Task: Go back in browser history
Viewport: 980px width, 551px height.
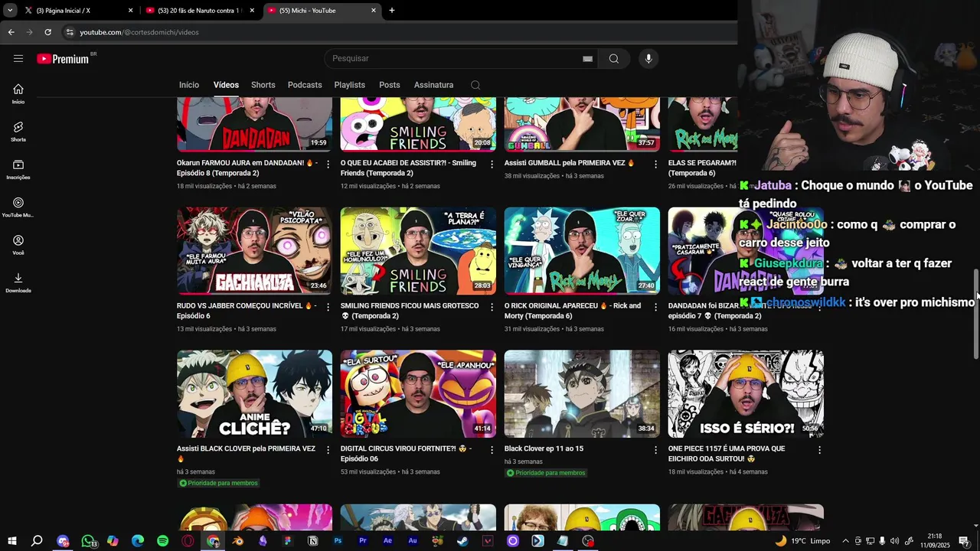Action: click(x=11, y=32)
